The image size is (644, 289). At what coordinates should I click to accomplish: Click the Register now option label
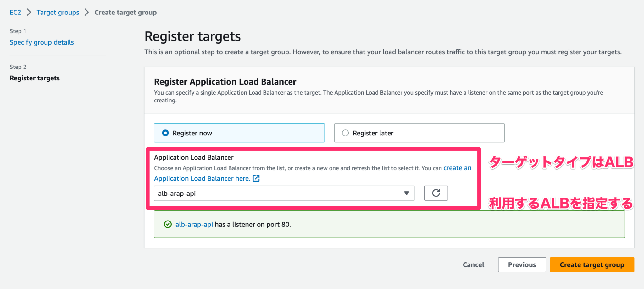click(x=192, y=133)
